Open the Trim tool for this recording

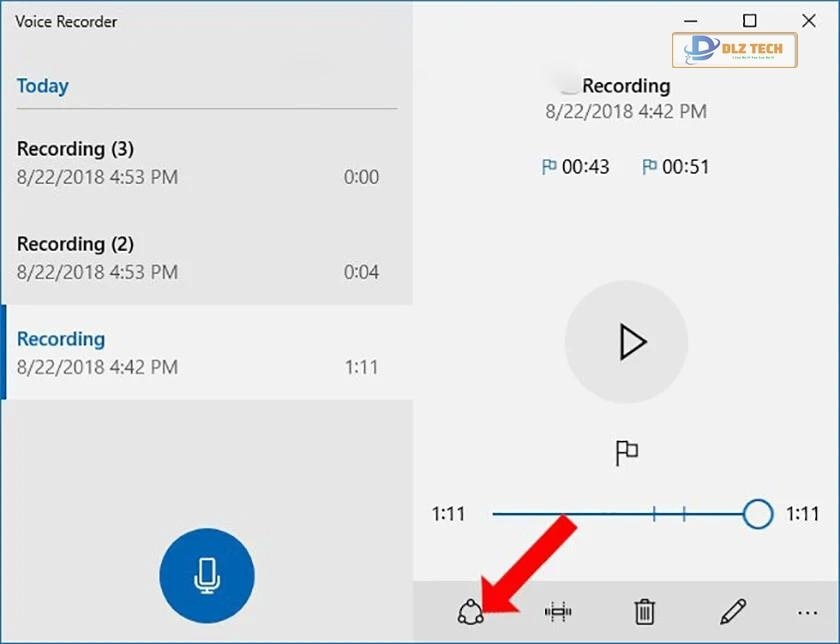(559, 611)
